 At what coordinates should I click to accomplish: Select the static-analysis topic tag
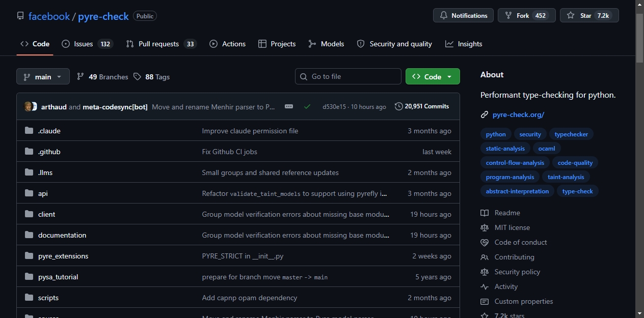click(505, 149)
